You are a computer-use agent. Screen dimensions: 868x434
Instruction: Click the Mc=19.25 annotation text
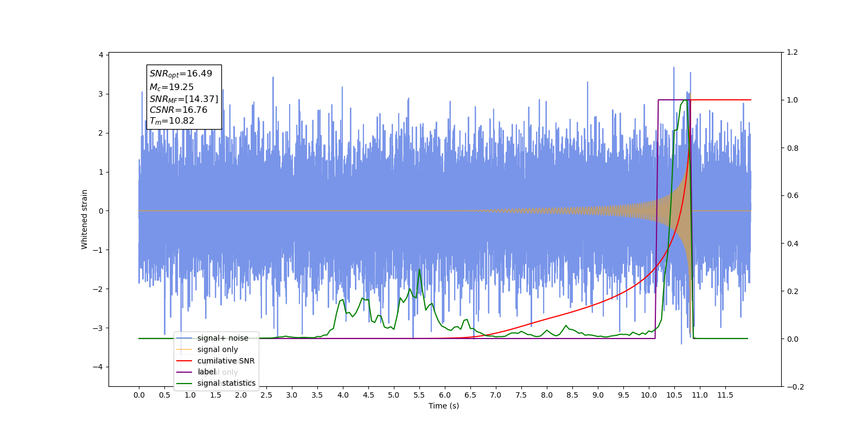pos(171,87)
